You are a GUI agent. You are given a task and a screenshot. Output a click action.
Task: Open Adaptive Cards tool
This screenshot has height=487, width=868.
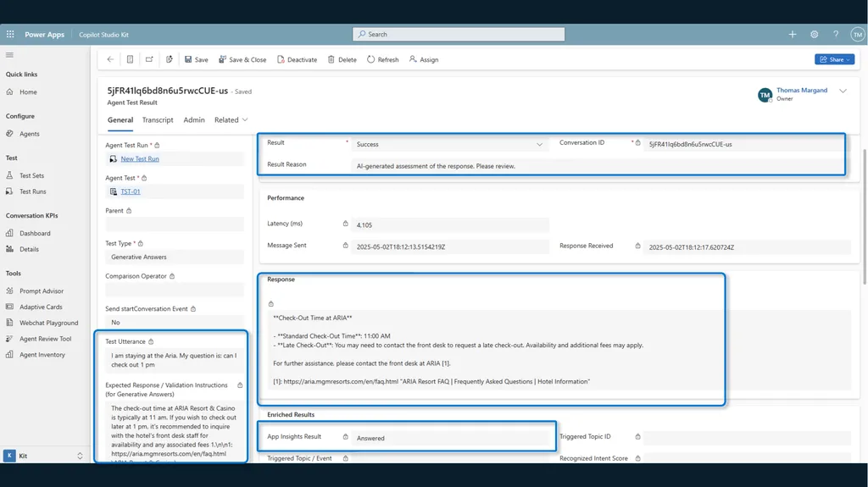(x=41, y=307)
